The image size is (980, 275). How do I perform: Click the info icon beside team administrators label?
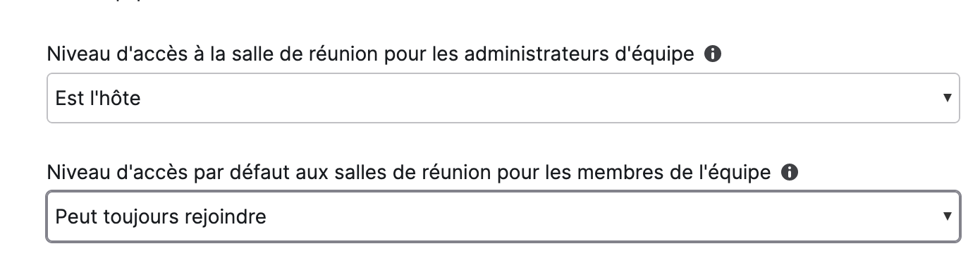713,54
